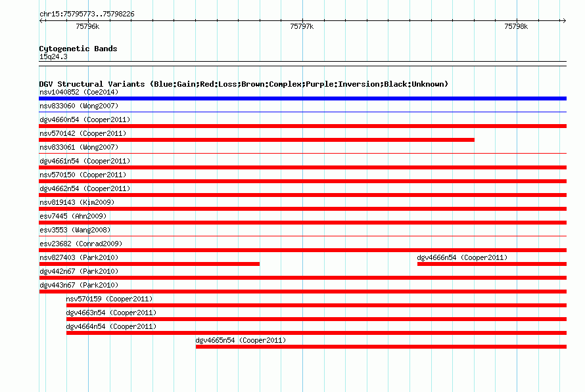Open dgv4661n54 (Cooper2011) label
The image size is (585, 392).
(85, 161)
